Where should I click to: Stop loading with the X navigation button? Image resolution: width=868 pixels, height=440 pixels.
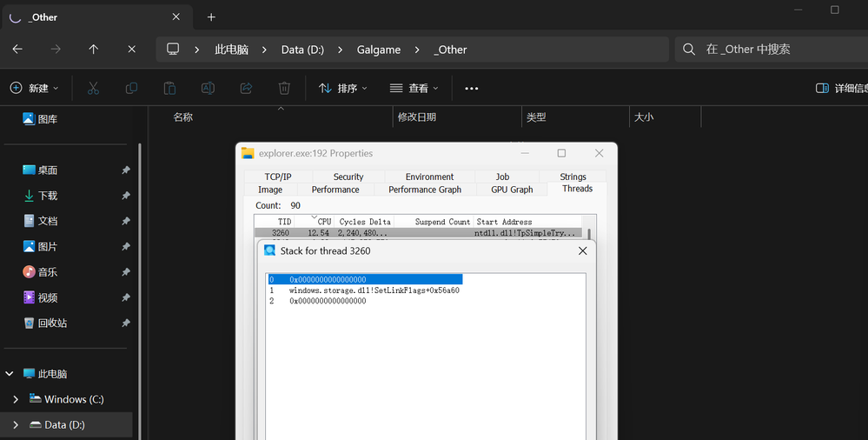(x=132, y=50)
